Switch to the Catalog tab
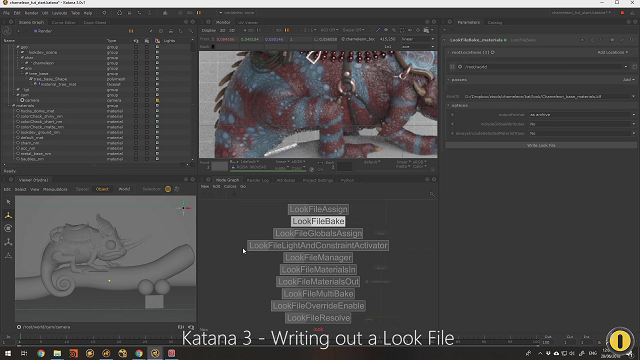This screenshot has width=640, height=360. 495,22
